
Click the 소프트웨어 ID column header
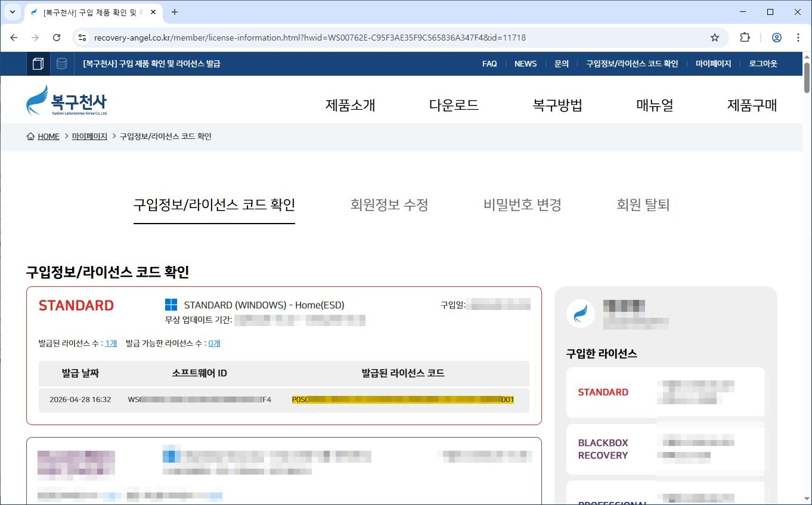(x=199, y=374)
